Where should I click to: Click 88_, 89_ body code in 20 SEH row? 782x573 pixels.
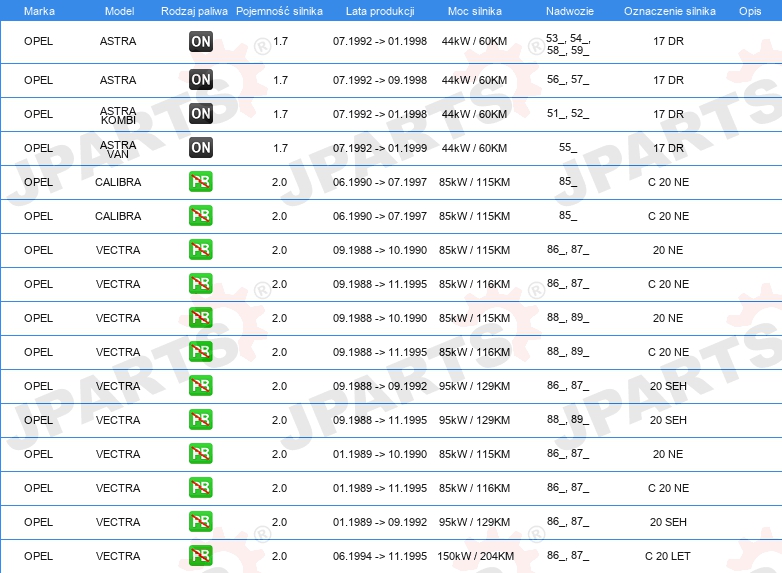click(568, 419)
